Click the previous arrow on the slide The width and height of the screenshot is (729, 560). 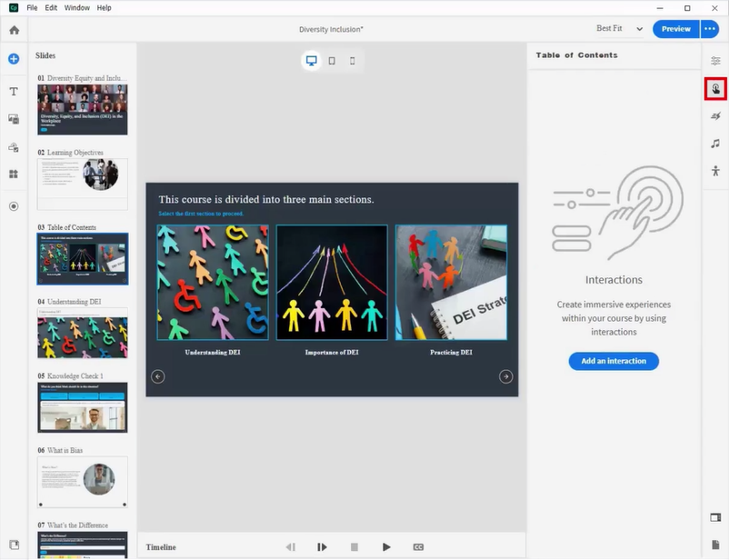pyautogui.click(x=158, y=376)
